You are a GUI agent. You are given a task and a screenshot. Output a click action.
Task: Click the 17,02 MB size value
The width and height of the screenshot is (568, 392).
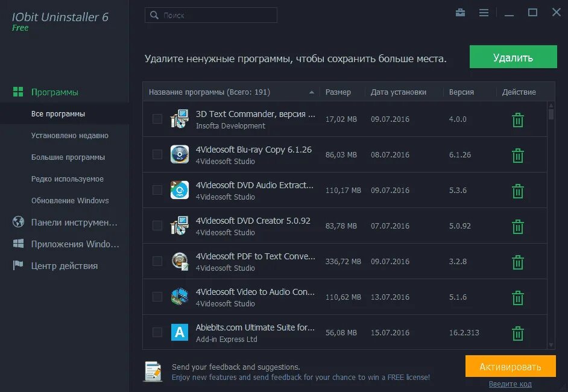click(x=341, y=119)
